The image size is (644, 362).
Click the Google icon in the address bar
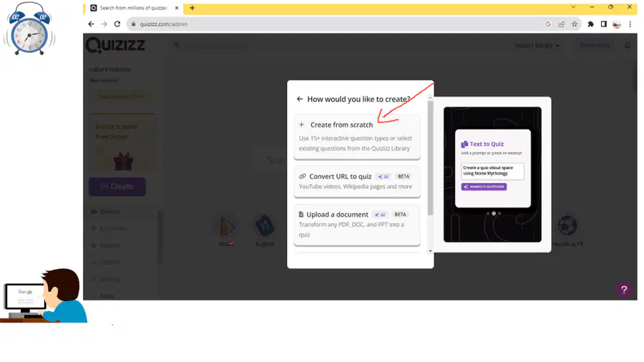548,24
